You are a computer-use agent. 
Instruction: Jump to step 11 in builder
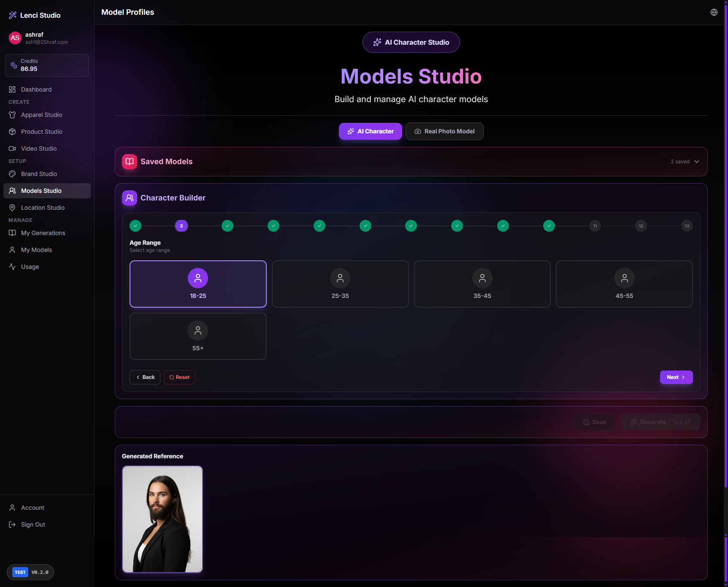pyautogui.click(x=595, y=226)
